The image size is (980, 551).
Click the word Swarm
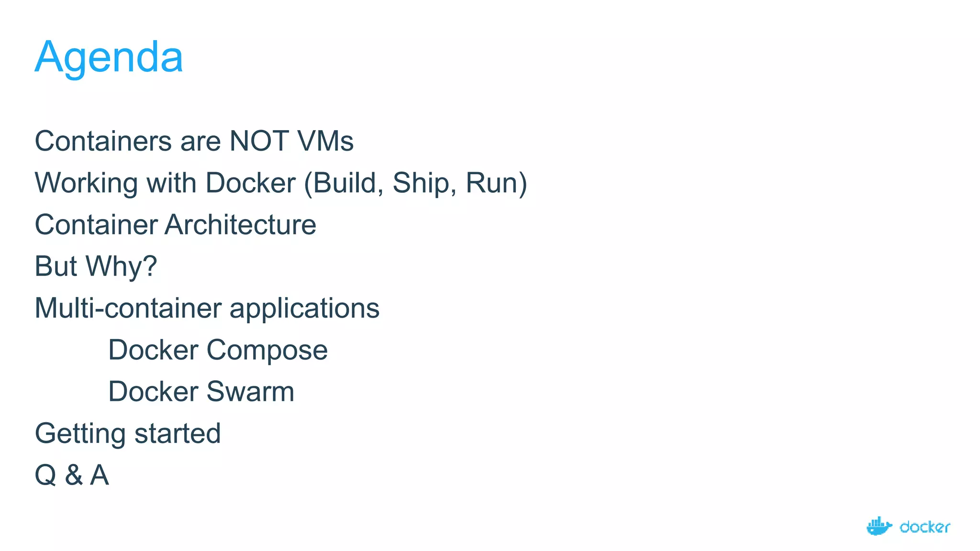tap(250, 391)
